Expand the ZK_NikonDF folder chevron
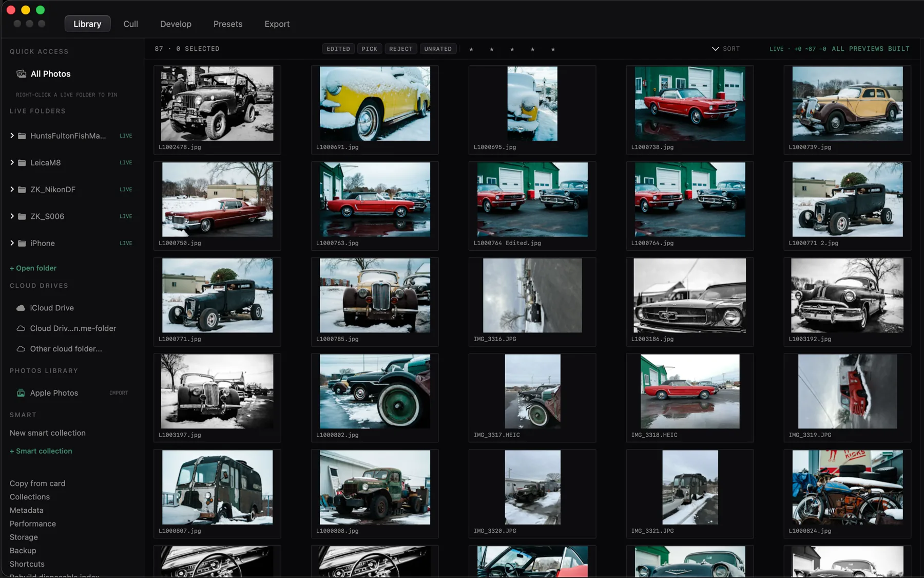 [12, 190]
